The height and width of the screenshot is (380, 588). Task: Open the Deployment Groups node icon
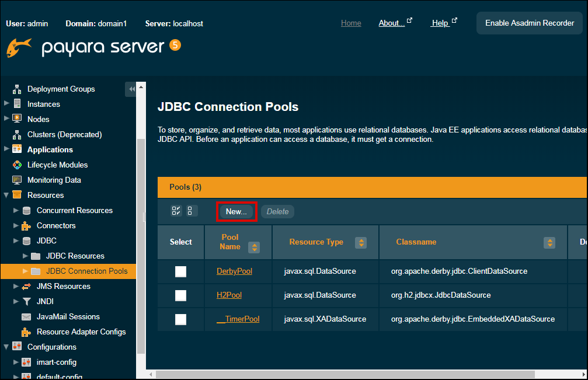18,89
